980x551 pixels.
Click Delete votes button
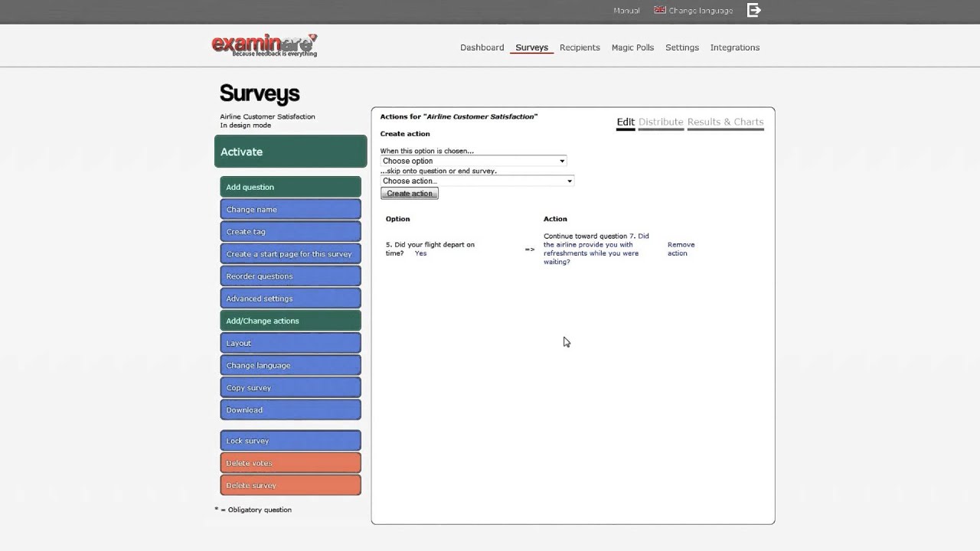290,463
